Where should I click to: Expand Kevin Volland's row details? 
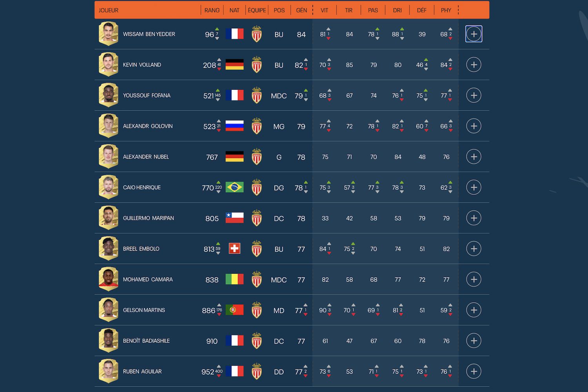[x=474, y=65]
